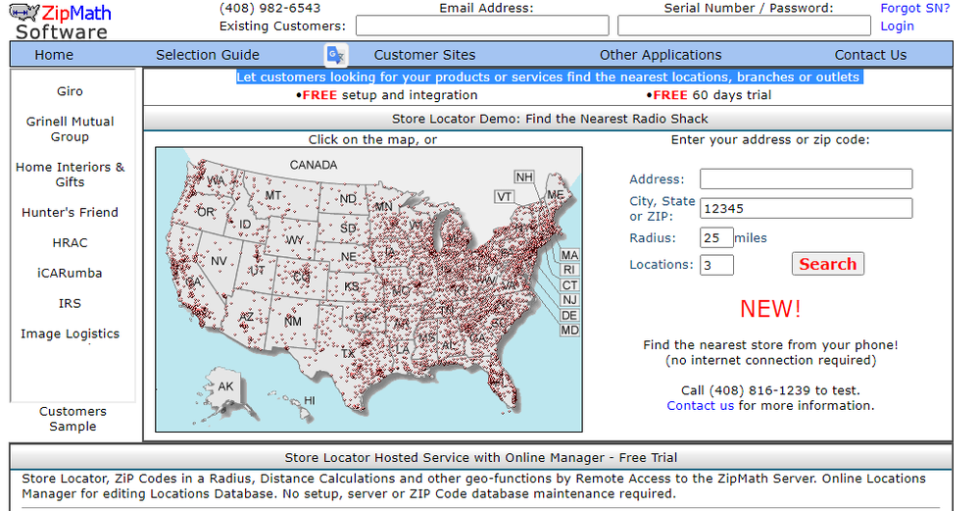Click the FREE 60 days trial text

pos(709,95)
